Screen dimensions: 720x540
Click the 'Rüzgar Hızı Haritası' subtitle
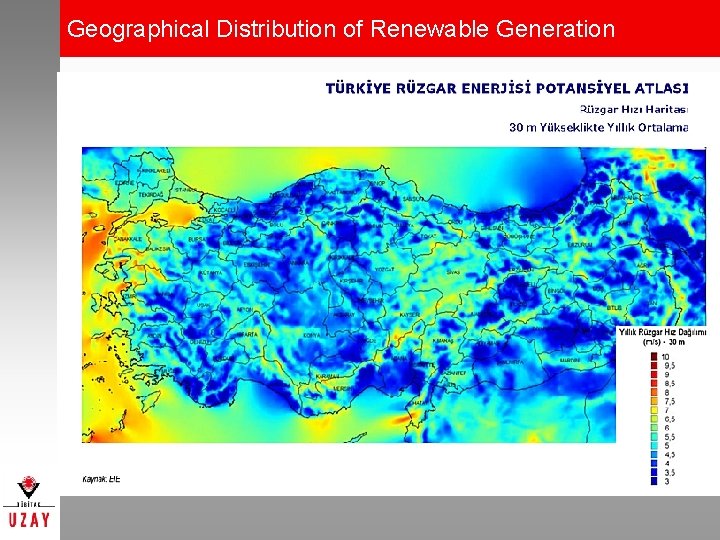634,109
